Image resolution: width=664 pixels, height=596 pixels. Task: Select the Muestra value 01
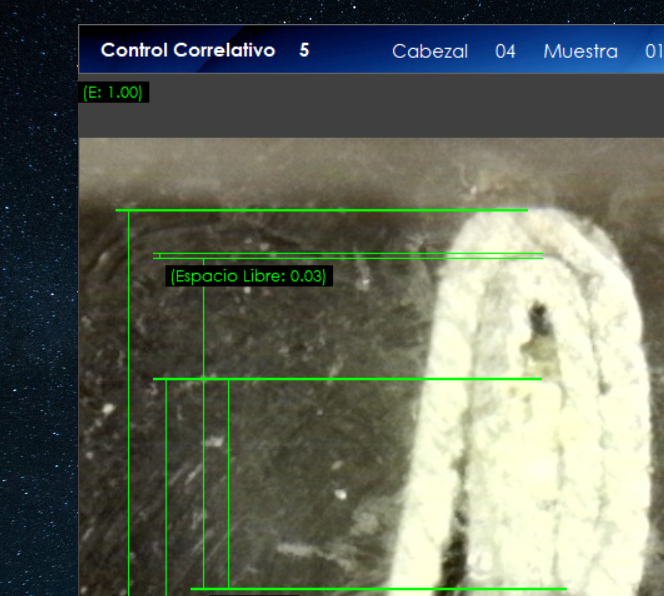pyautogui.click(x=653, y=51)
